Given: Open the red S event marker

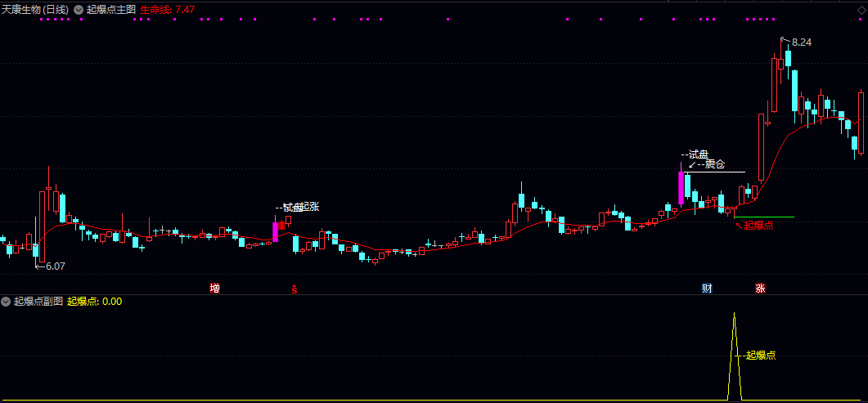Looking at the screenshot, I should coord(295,289).
